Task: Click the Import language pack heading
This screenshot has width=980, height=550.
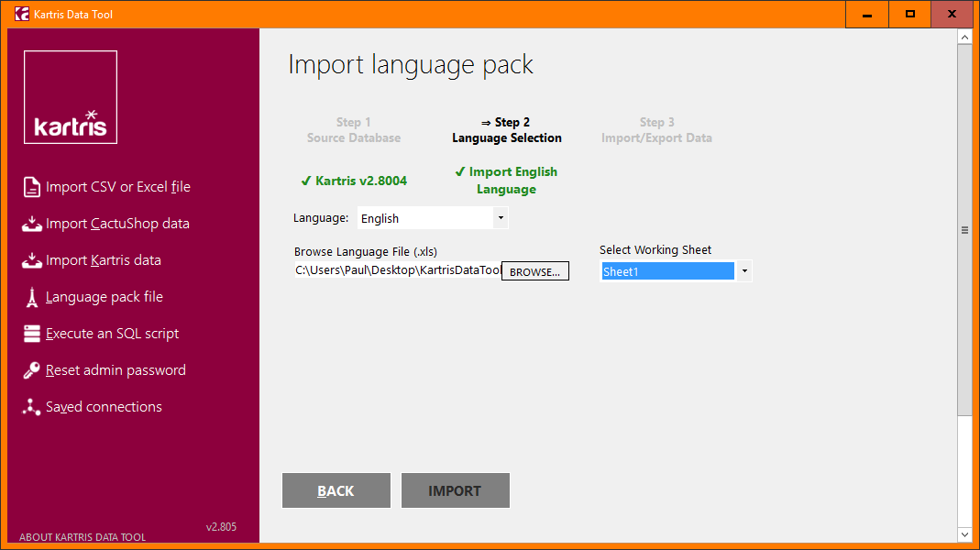Action: coord(411,65)
